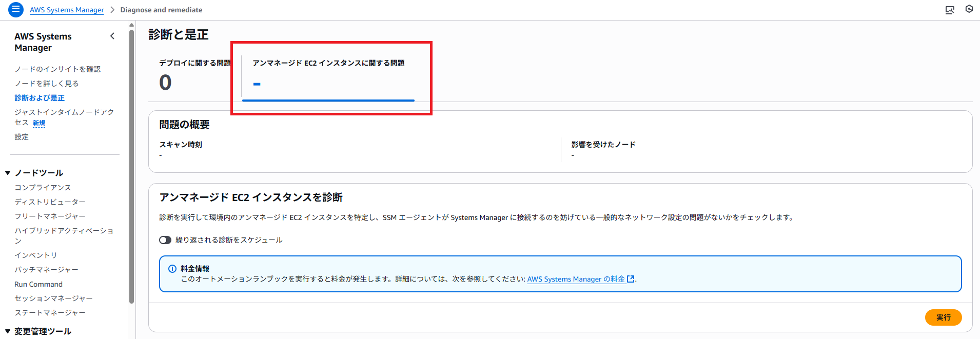
Task: Toggle 繰り返される診断をスケジュール switch
Action: click(x=165, y=240)
